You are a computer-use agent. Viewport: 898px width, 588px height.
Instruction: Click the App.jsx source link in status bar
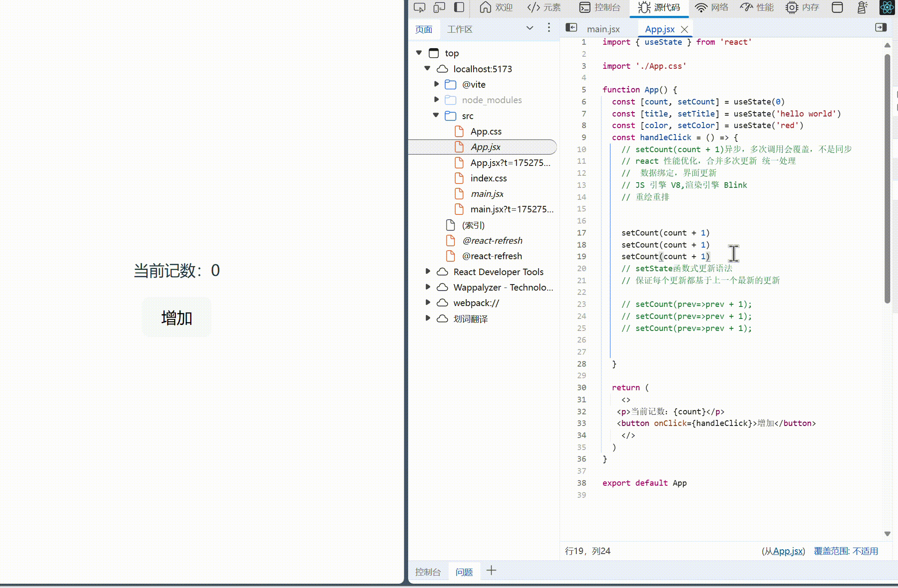787,551
